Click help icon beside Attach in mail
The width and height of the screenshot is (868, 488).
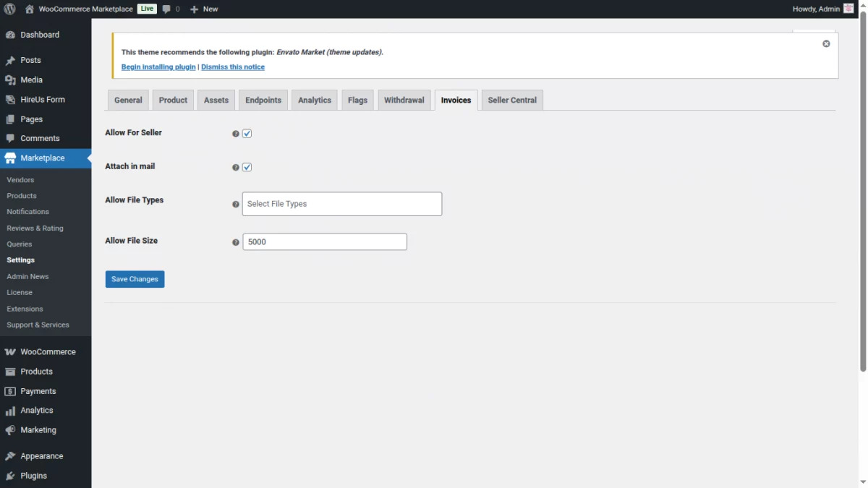click(x=235, y=167)
